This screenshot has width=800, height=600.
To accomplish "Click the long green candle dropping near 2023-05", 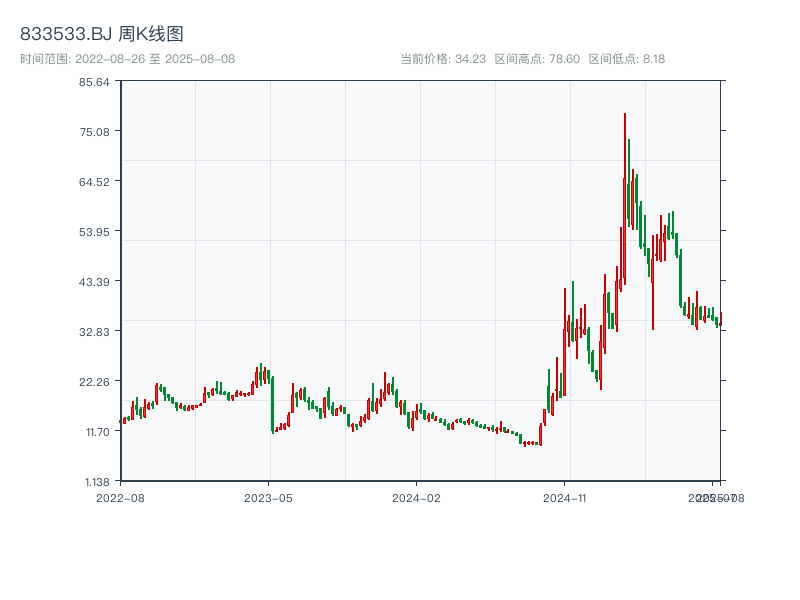I will coord(272,405).
